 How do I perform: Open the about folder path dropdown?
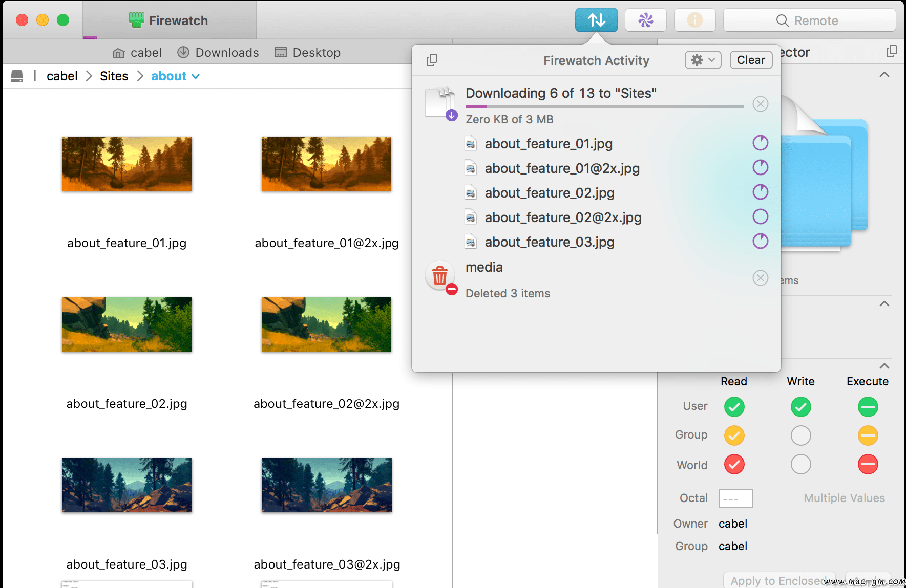(175, 76)
